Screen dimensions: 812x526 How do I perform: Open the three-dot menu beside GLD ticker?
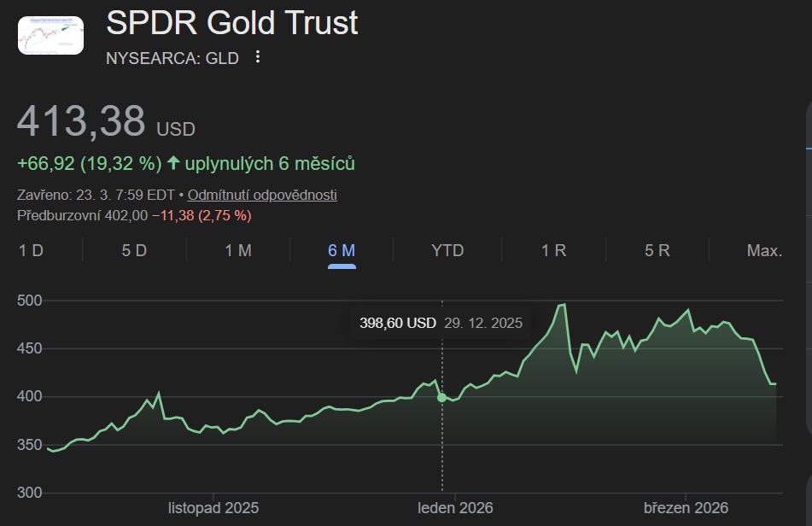[258, 57]
